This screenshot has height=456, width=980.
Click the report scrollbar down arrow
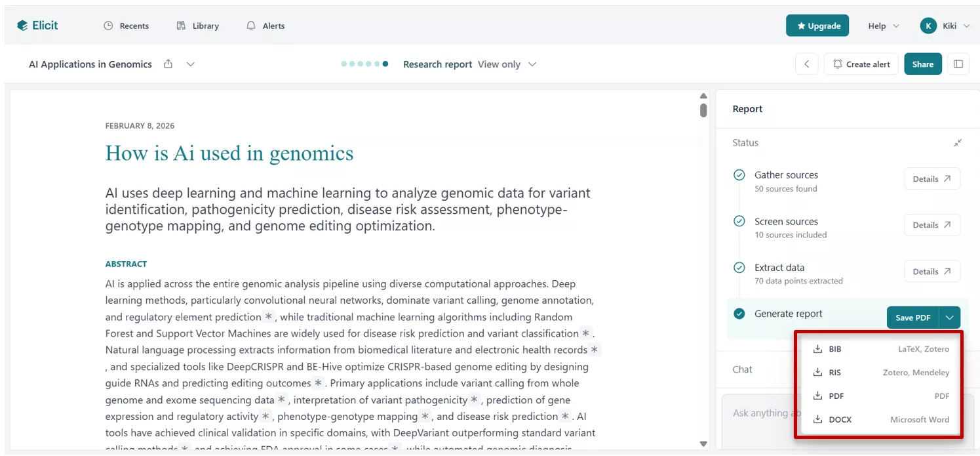pos(703,444)
